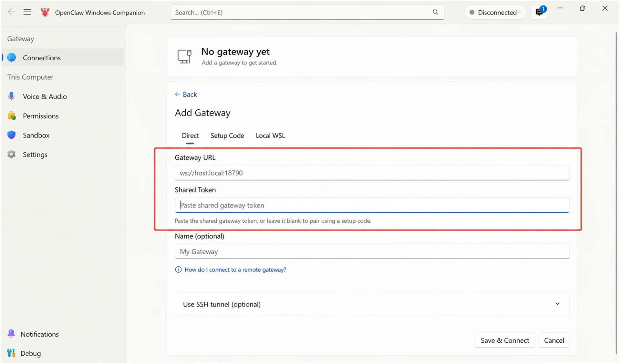Open the Disconnected status dropdown
Viewport: 620px width, 364px height.
(x=495, y=12)
